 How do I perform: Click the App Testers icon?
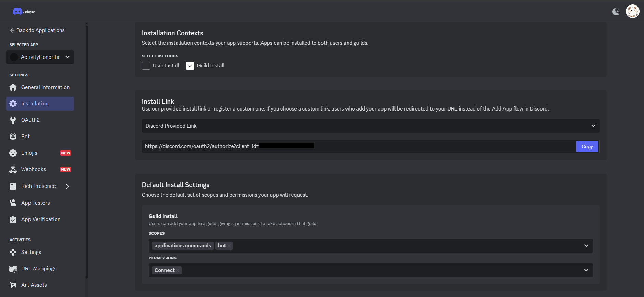point(13,203)
